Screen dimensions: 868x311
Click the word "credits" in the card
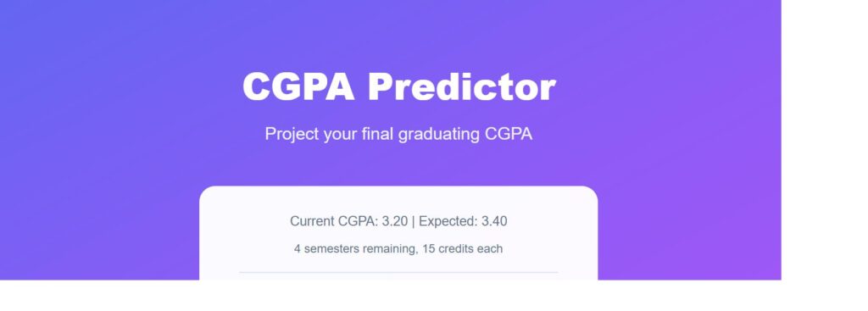pos(456,249)
